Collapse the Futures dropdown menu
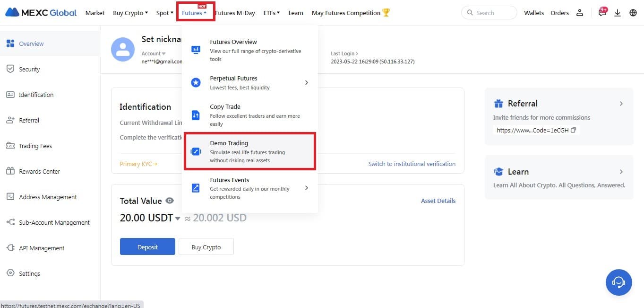Image resolution: width=644 pixels, height=308 pixels. 194,13
